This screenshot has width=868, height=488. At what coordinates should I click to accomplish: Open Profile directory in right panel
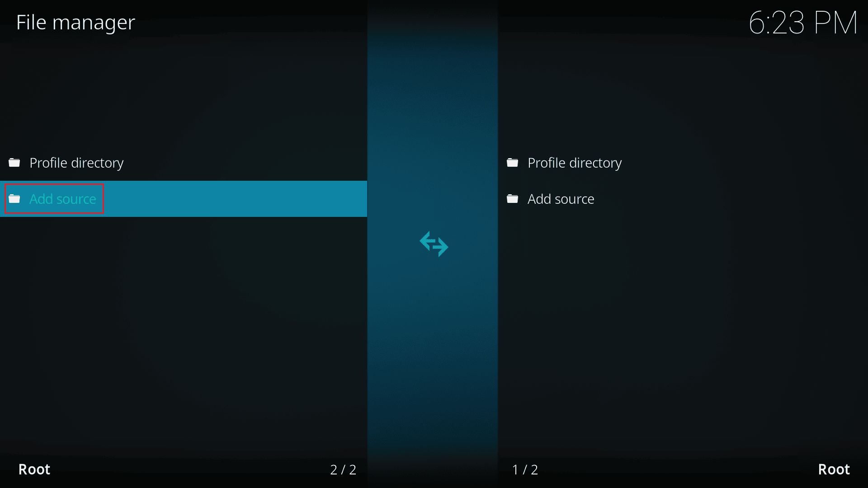(574, 162)
